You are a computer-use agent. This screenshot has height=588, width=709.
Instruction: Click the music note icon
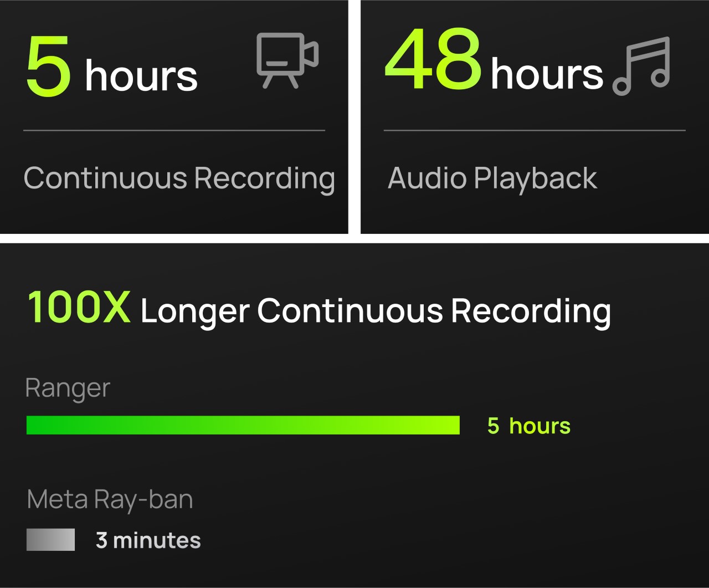pos(643,65)
